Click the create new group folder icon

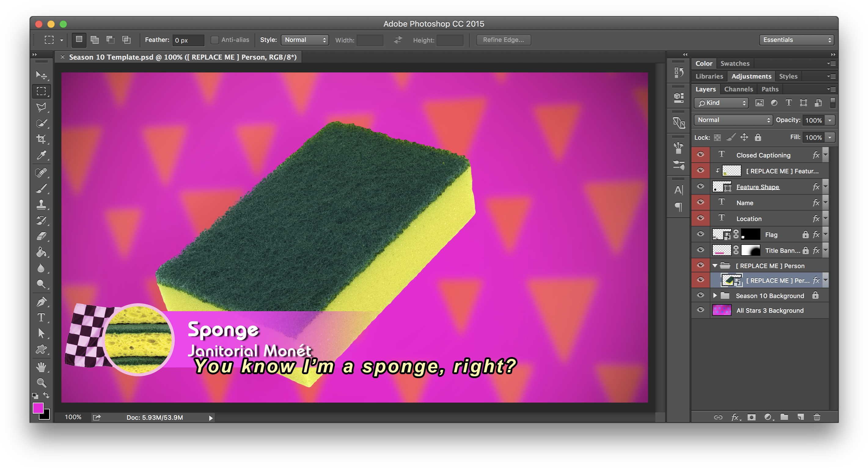[784, 417]
